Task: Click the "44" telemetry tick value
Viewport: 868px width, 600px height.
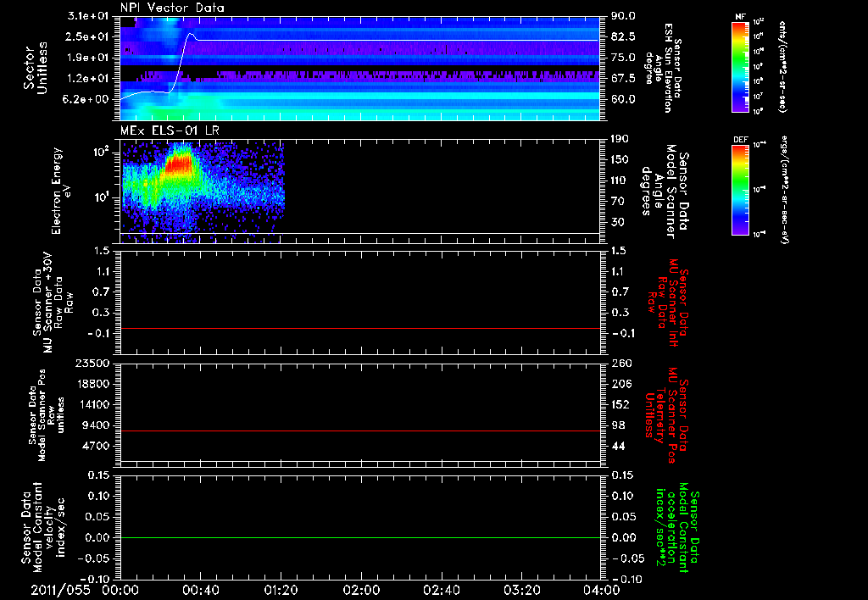Action: tap(617, 446)
